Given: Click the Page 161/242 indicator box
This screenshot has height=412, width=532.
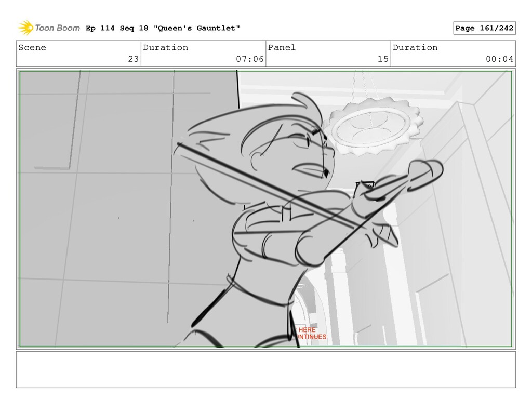Looking at the screenshot, I should pyautogui.click(x=484, y=28).
